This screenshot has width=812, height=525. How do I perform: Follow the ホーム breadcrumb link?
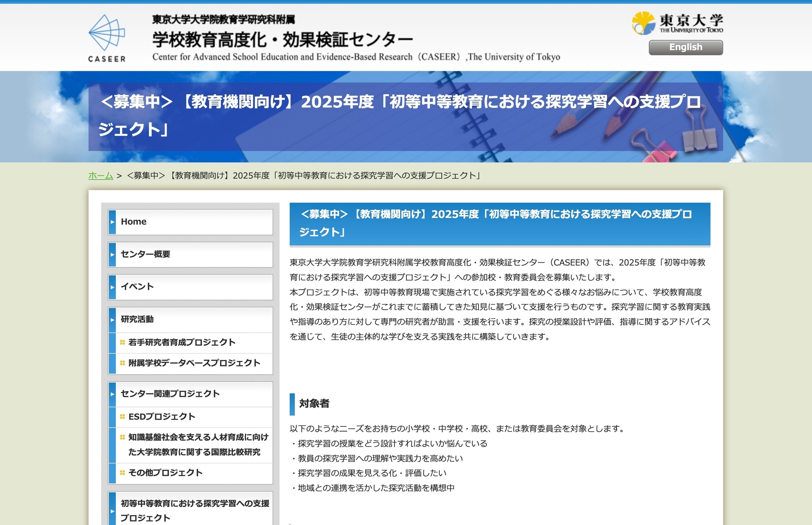101,176
